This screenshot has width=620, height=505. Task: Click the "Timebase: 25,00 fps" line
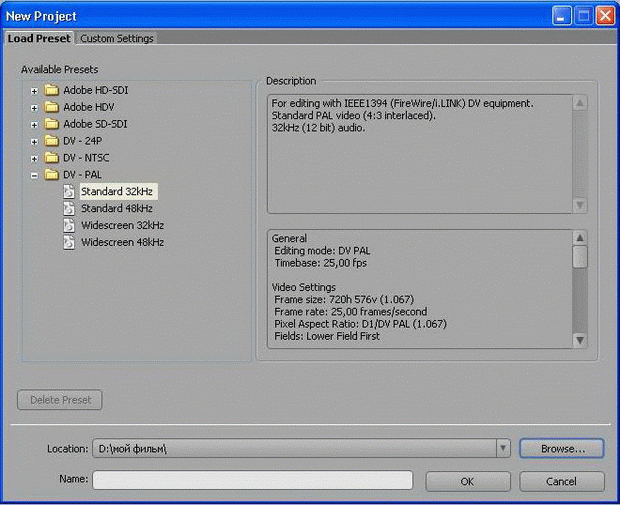pyautogui.click(x=321, y=263)
